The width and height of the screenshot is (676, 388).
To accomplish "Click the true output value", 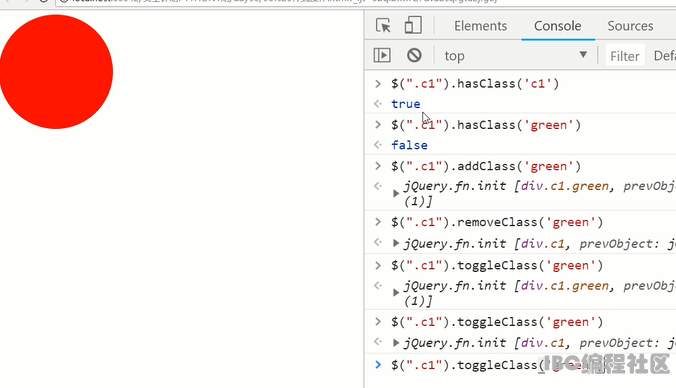I will (x=406, y=104).
